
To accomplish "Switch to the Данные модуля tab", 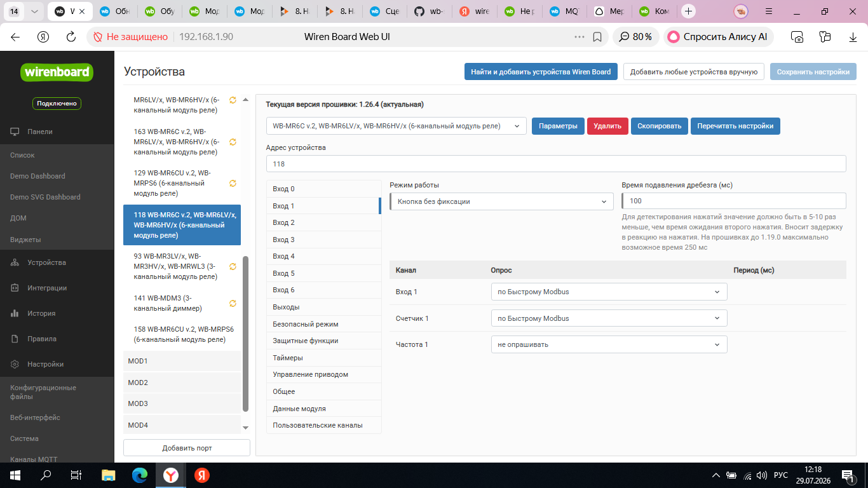I will (323, 409).
